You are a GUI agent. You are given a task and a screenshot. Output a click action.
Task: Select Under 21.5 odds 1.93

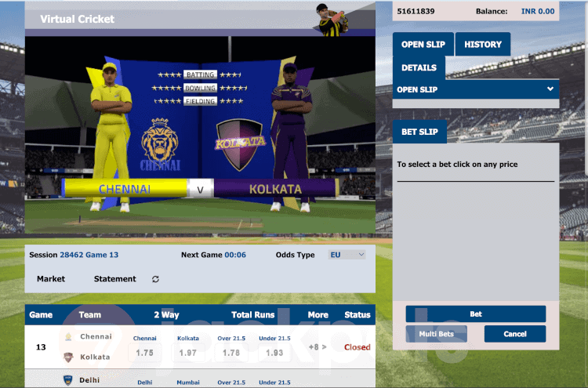click(x=274, y=353)
